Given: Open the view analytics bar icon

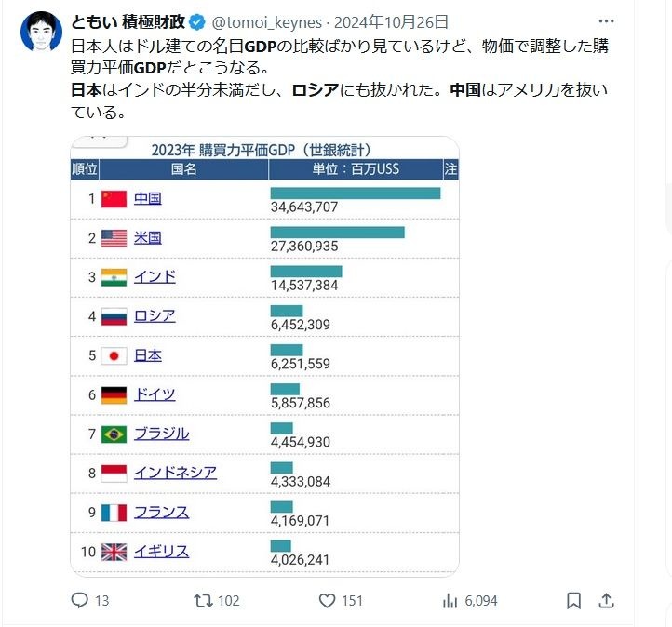Looking at the screenshot, I should coord(450,600).
